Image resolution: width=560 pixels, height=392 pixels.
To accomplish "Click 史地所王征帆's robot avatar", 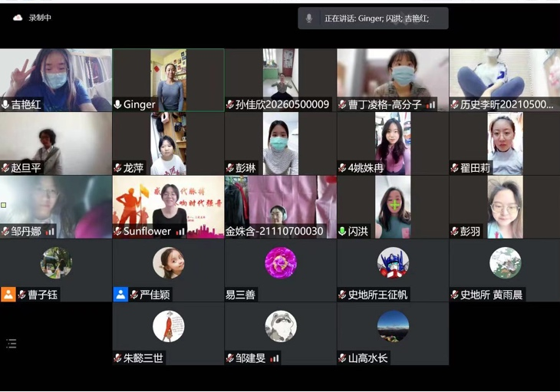I will coord(393,263).
